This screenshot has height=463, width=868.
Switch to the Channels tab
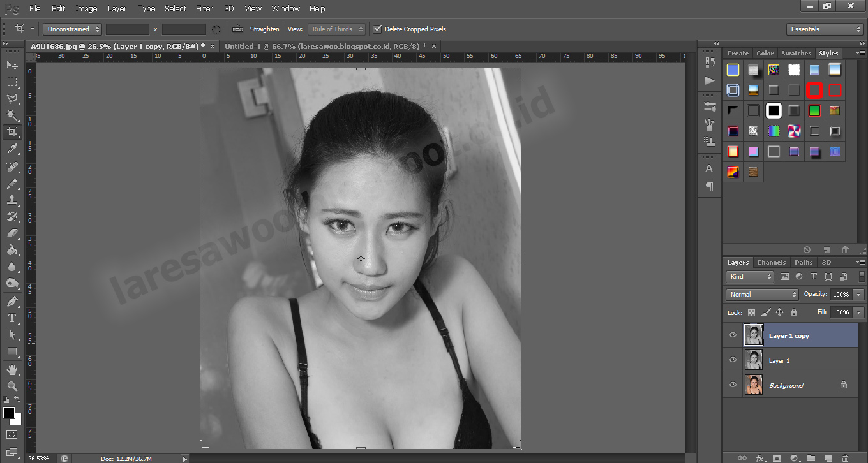pos(771,263)
